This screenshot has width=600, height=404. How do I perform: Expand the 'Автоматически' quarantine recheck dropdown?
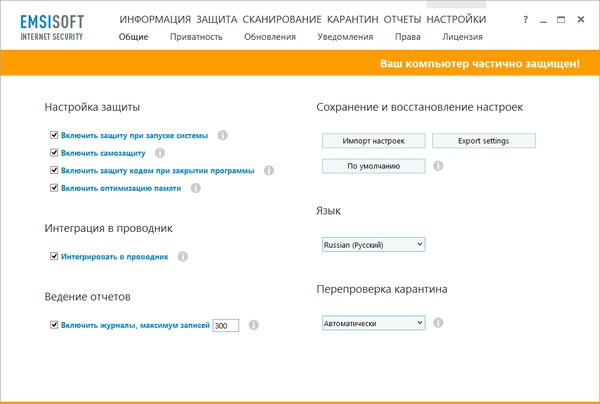coord(374,323)
